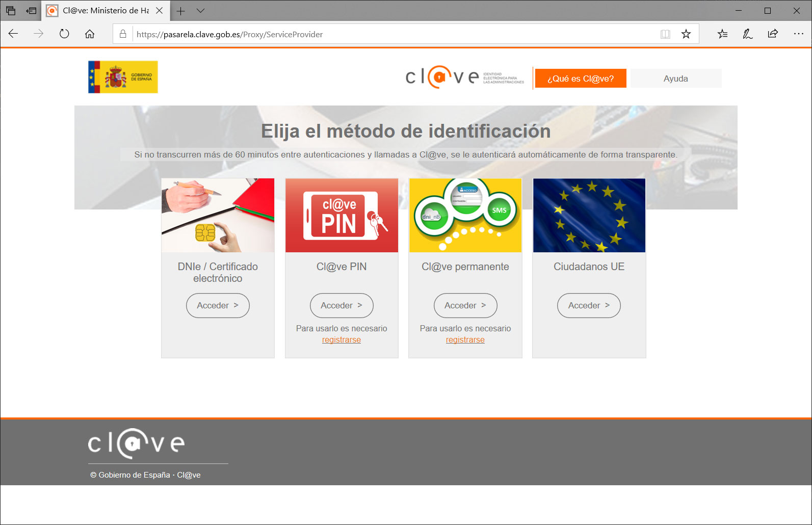Click Acceder under Ciudadanos UE
812x525 pixels.
coord(589,305)
